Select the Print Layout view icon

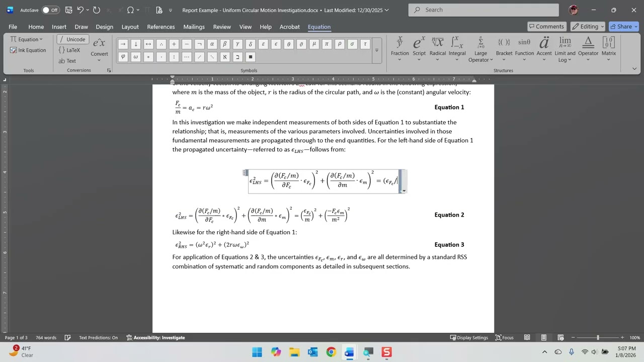click(x=544, y=338)
